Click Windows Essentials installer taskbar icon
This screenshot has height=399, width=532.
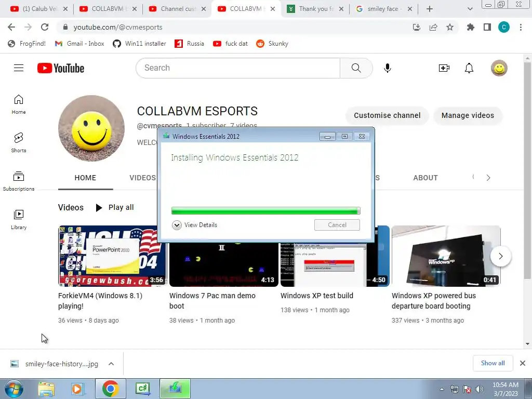pyautogui.click(x=175, y=389)
